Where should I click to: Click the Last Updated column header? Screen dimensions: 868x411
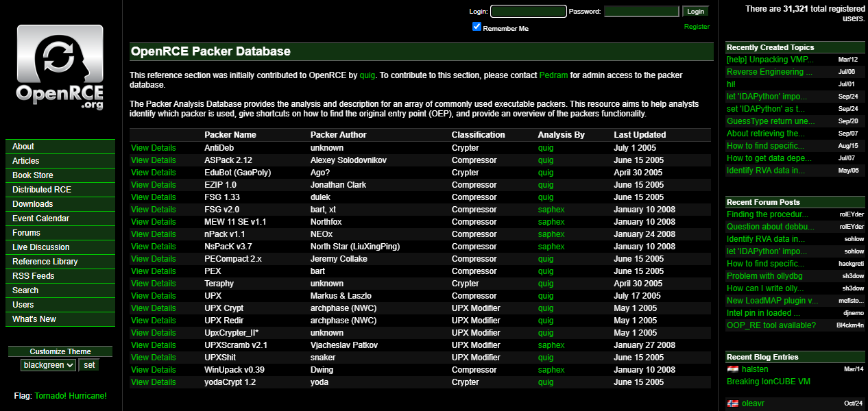[640, 135]
